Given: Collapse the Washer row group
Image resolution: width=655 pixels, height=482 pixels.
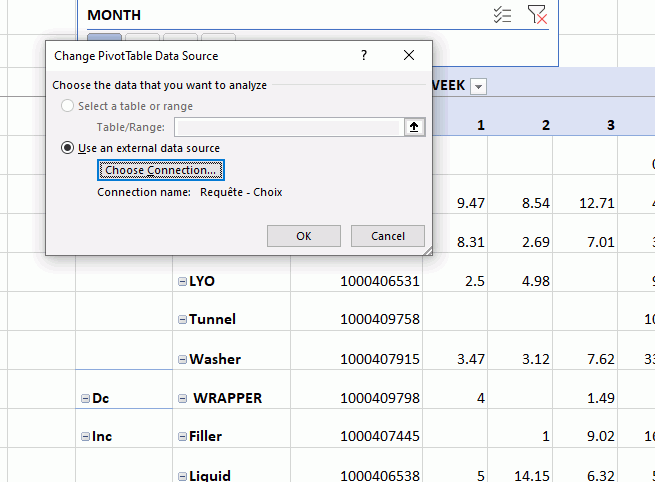Looking at the screenshot, I should 182,359.
